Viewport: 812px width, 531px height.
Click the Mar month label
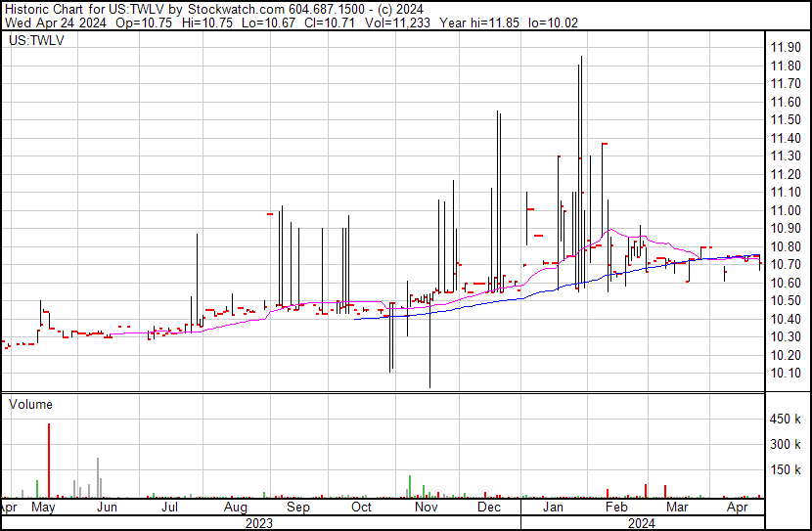[677, 508]
